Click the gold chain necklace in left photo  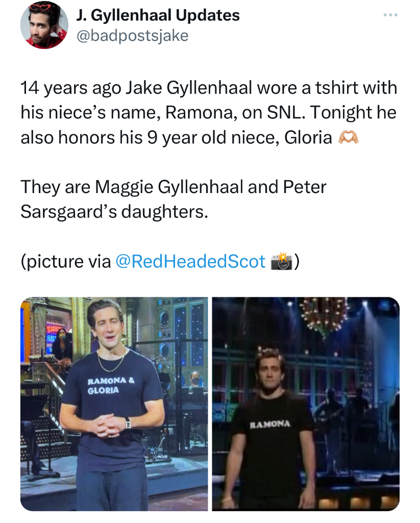click(111, 360)
